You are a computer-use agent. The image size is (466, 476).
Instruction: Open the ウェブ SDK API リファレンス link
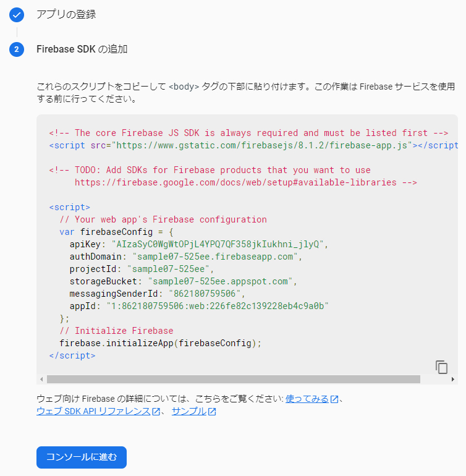pyautogui.click(x=93, y=412)
